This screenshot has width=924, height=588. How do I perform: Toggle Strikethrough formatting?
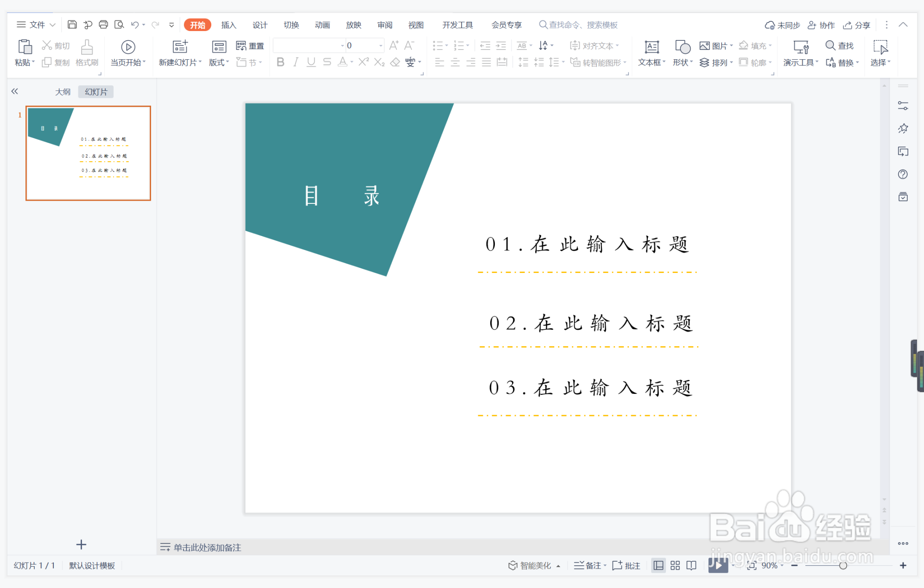pos(327,62)
